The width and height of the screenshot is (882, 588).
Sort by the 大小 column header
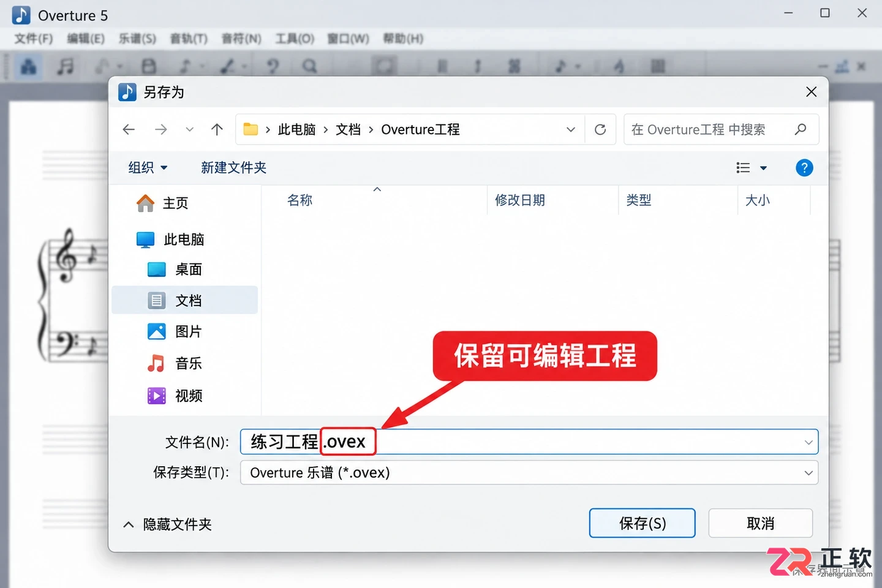click(758, 200)
